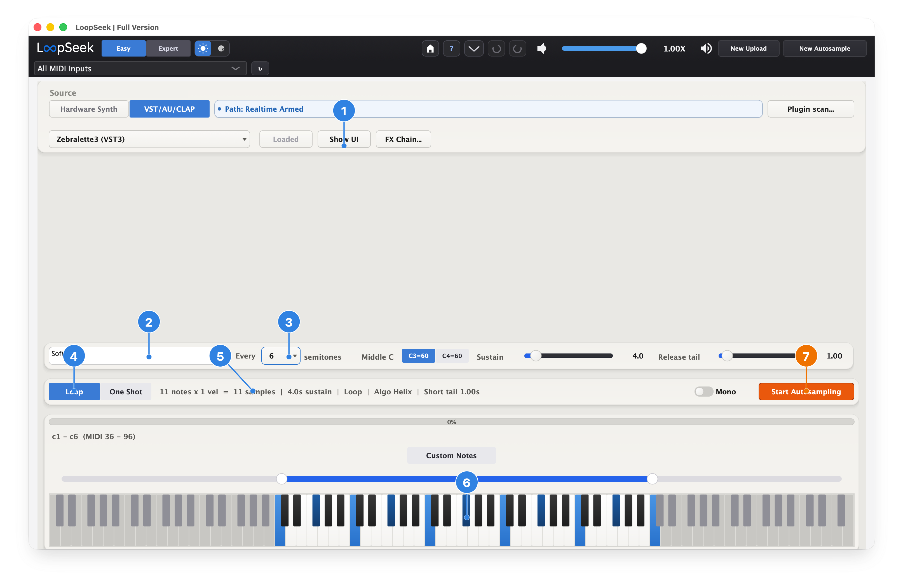Open the semitones interval dropdown

click(281, 356)
